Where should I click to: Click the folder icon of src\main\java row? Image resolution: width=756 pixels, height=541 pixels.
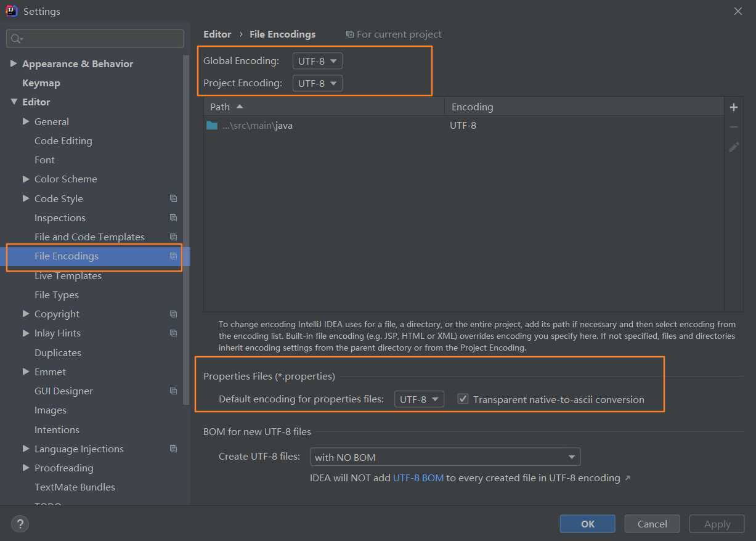(x=212, y=125)
